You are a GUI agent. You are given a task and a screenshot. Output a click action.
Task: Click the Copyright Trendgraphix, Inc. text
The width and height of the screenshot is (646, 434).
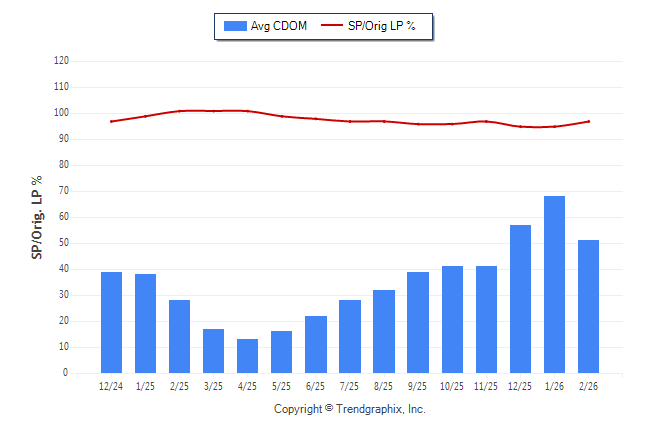coord(350,409)
